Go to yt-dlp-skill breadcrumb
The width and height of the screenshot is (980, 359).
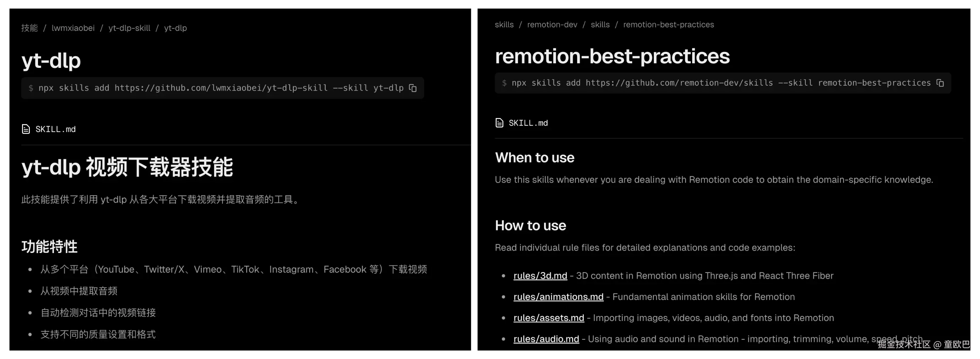click(x=129, y=28)
